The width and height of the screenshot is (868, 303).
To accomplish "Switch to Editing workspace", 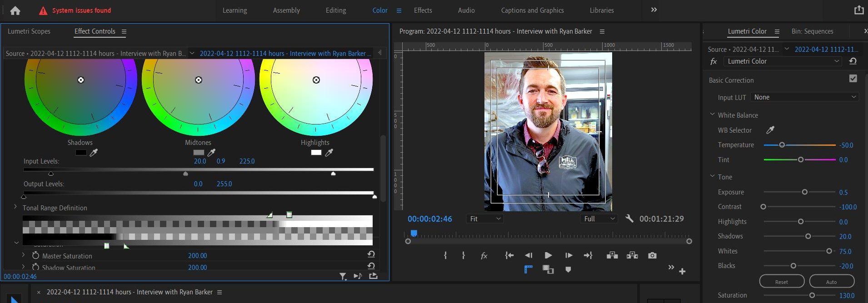I will 336,10.
